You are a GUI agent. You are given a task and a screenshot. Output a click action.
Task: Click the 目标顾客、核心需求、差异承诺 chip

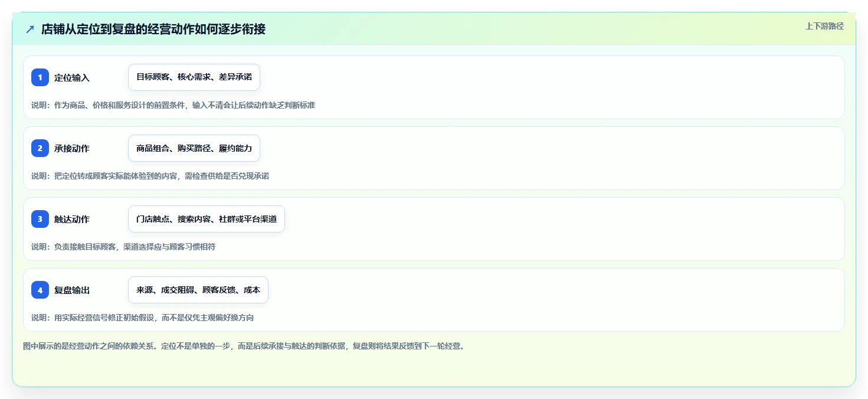[x=194, y=77]
